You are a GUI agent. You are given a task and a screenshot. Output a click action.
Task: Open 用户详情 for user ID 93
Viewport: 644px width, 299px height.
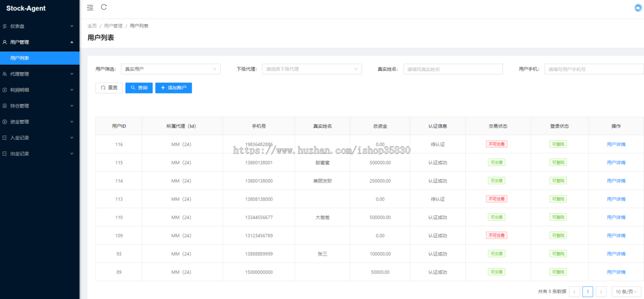[x=616, y=253]
